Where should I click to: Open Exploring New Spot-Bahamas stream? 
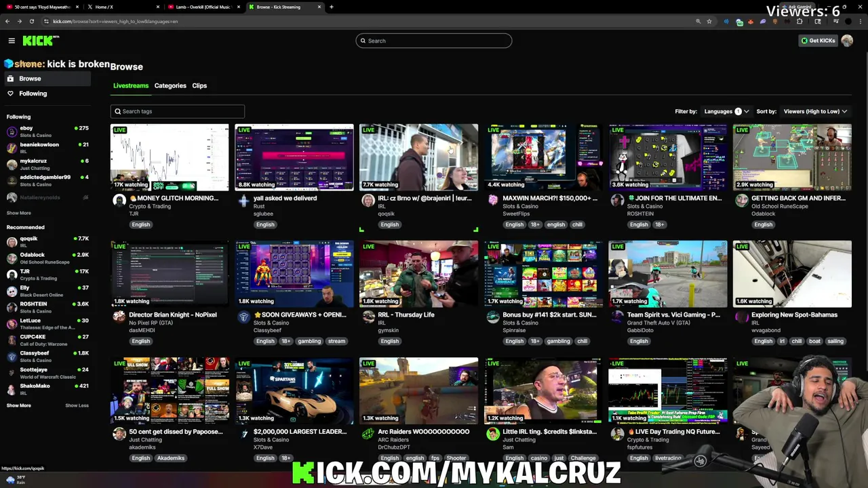click(792, 274)
